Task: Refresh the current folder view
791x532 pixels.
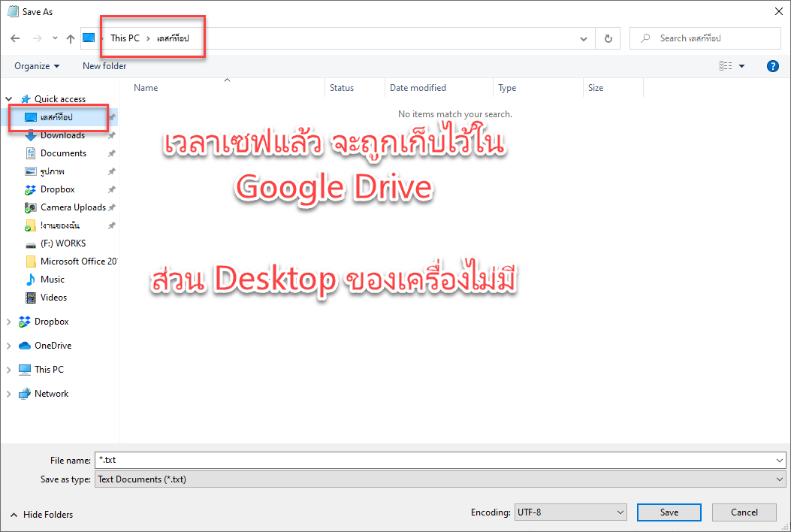Action: (x=608, y=38)
